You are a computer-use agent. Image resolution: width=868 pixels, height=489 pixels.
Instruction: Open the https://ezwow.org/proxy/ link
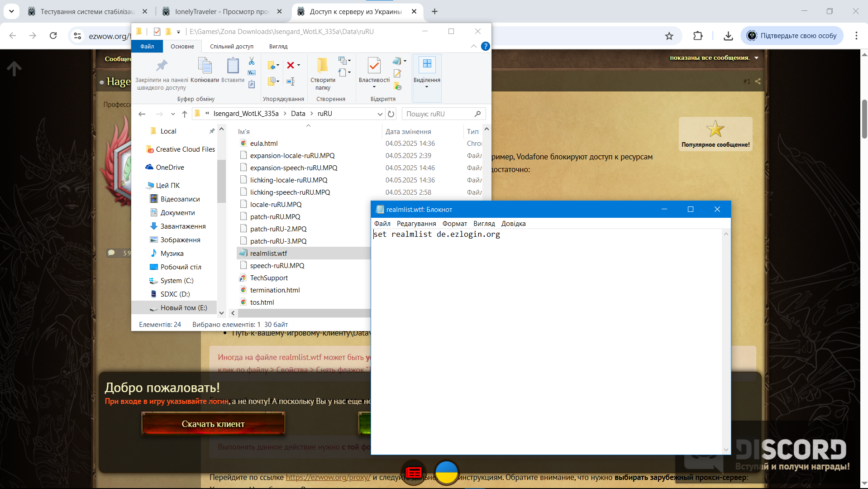click(x=328, y=477)
